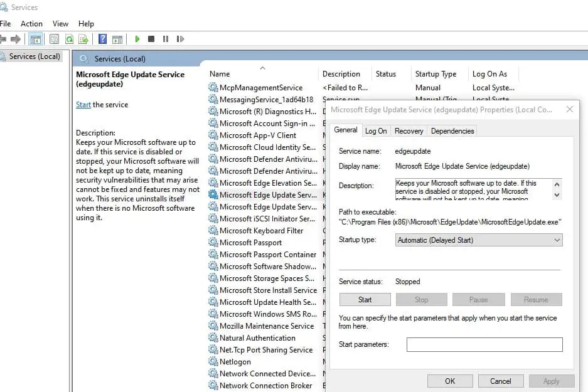
Task: Click the Export List toolbar icon
Action: click(x=83, y=39)
